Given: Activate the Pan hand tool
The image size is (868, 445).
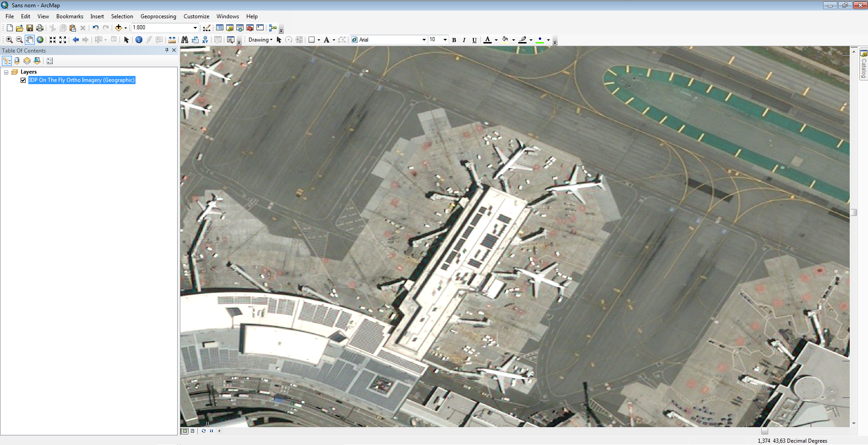Looking at the screenshot, I should [x=30, y=40].
